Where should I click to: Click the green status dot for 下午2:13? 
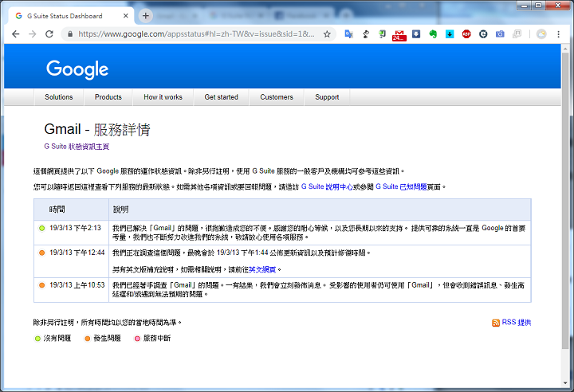tap(41, 228)
